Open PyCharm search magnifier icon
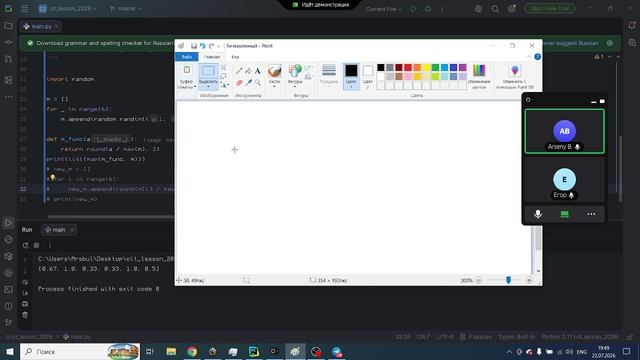Viewport: 640px width, 360px height. point(495,9)
